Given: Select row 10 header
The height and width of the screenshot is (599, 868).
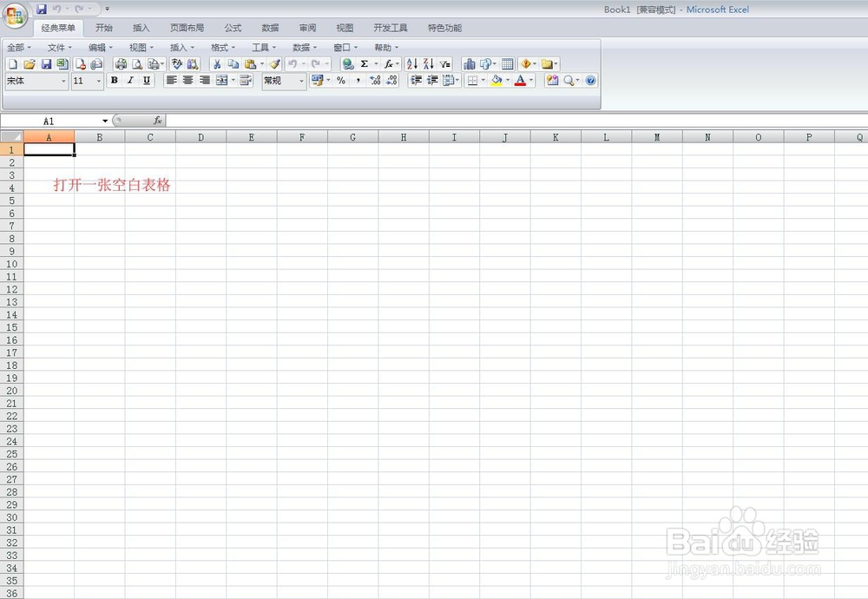Looking at the screenshot, I should pyautogui.click(x=11, y=264).
